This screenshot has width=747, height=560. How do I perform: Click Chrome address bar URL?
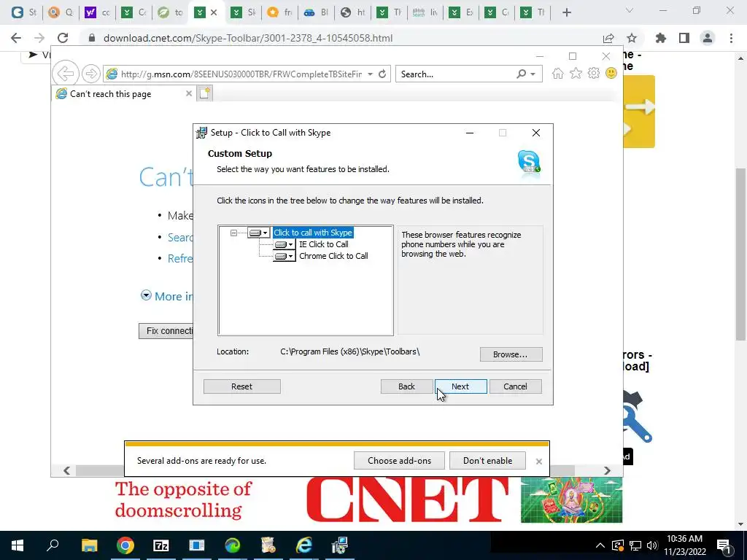[x=248, y=38]
